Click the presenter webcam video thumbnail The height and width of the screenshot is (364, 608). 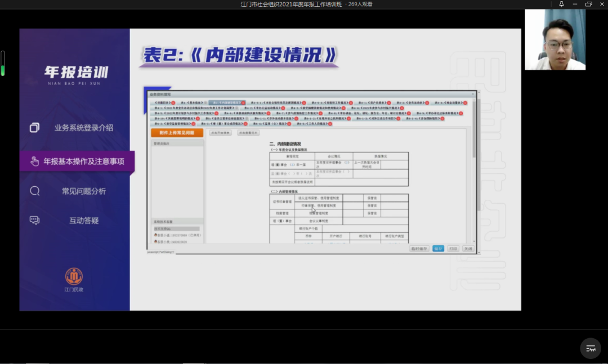tap(555, 39)
